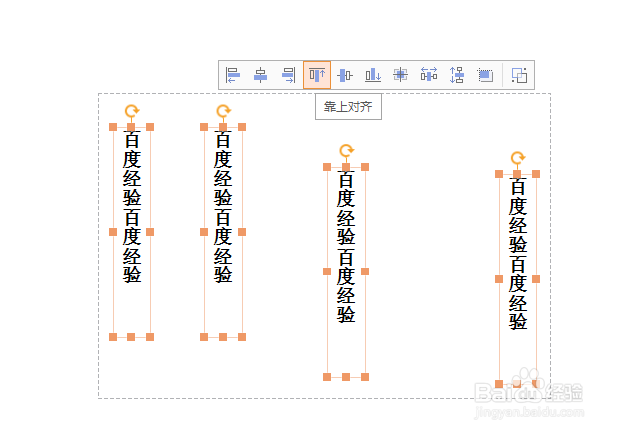
Task: Click the Center Horizontally align icon
Action: (261, 75)
